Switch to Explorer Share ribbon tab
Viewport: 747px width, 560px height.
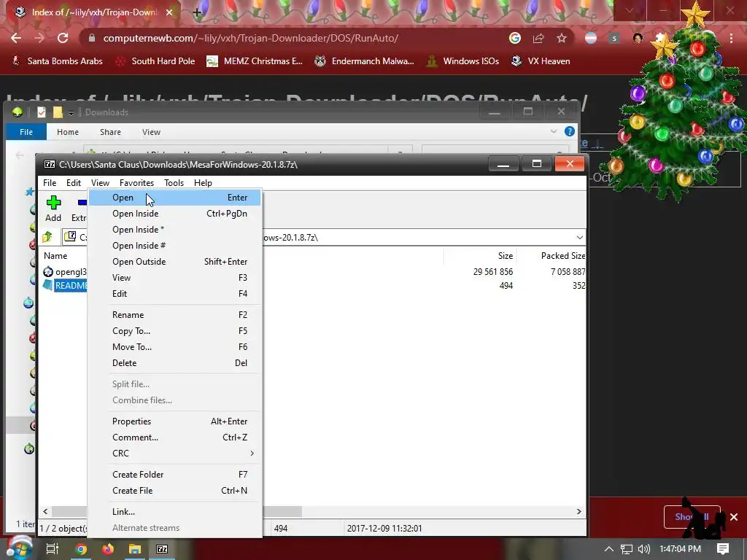click(110, 132)
